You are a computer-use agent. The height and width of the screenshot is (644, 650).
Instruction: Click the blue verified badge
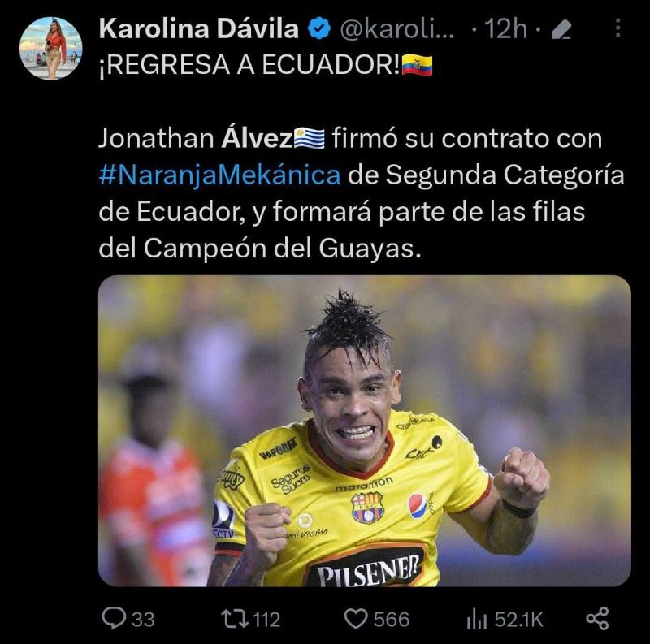[x=318, y=28]
